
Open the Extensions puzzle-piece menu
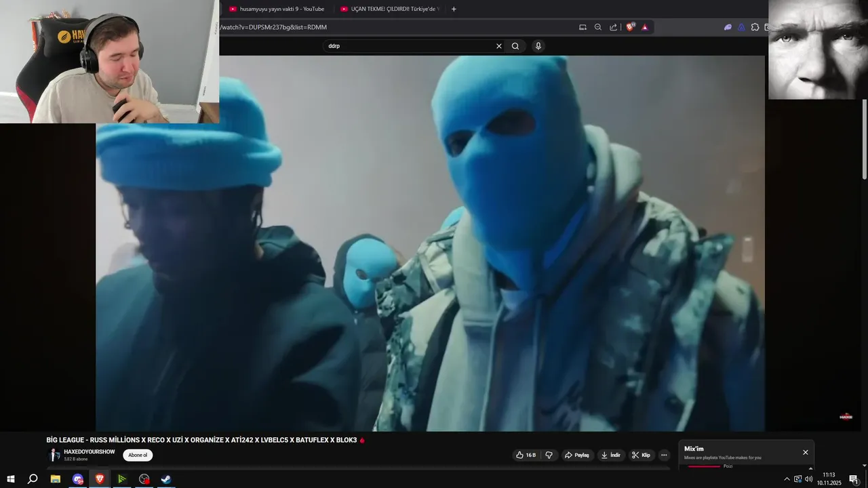(755, 27)
